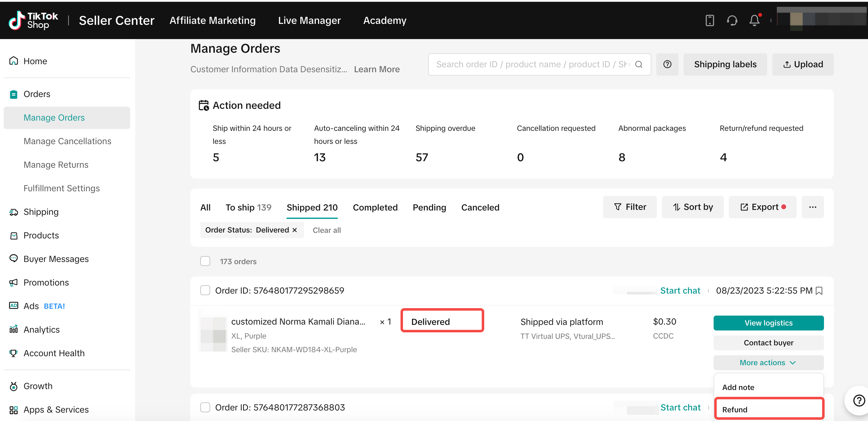Open the headset support icon

pos(732,20)
